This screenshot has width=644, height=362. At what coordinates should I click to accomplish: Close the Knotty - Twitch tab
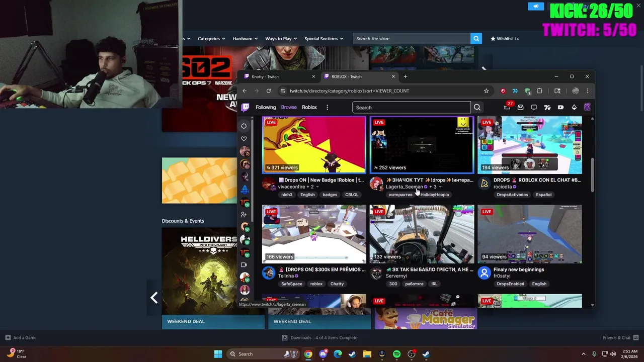pos(313,76)
